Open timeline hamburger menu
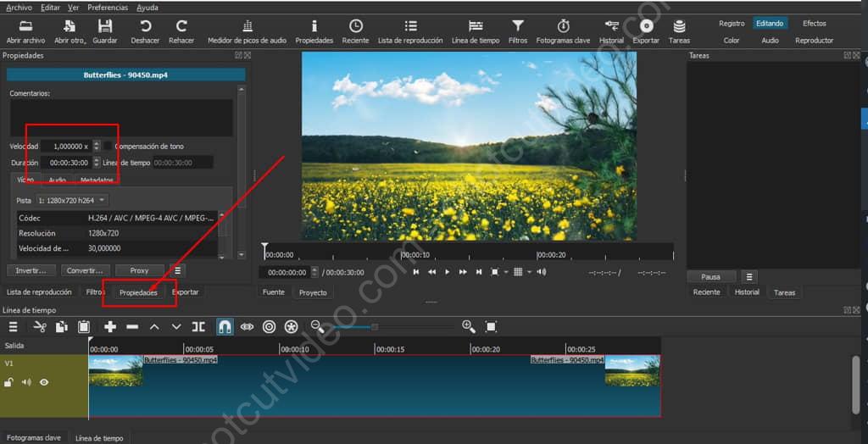The image size is (868, 444). coord(14,326)
